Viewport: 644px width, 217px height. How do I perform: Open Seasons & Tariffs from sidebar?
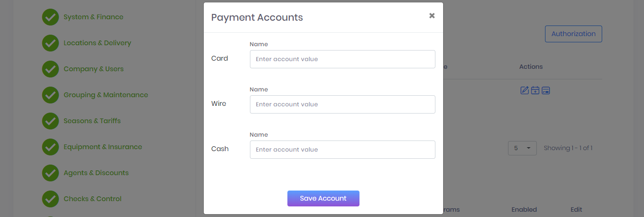[92, 121]
